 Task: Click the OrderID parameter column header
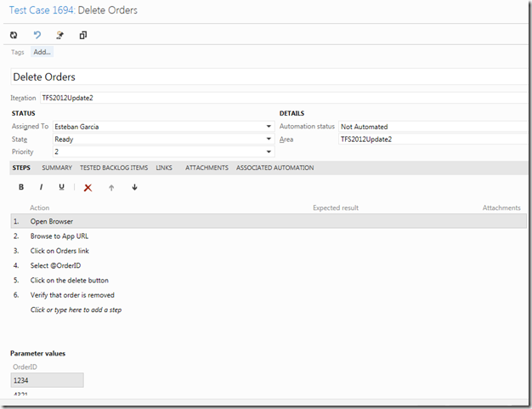coord(25,367)
